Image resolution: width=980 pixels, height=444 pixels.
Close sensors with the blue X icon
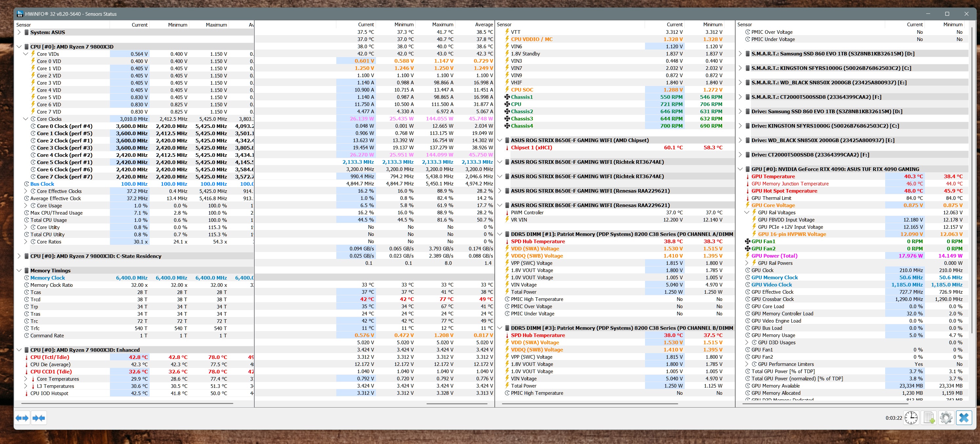coord(964,418)
